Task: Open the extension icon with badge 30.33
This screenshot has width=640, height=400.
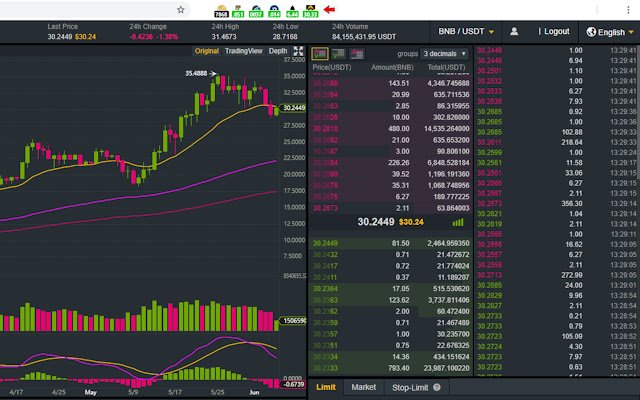Action: click(x=311, y=11)
